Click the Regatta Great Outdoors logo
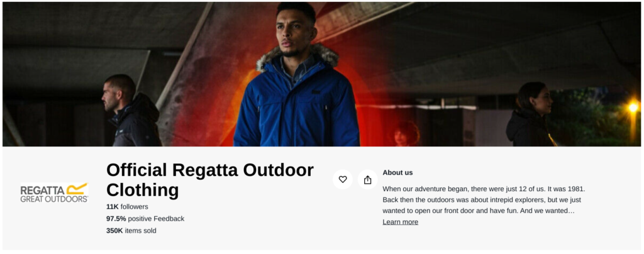The image size is (644, 254). [55, 192]
